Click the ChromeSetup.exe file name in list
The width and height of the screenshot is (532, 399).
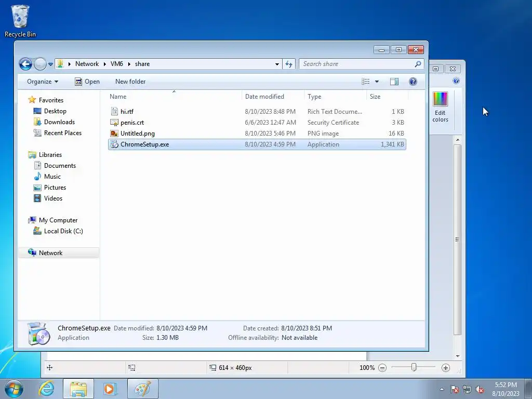click(144, 144)
